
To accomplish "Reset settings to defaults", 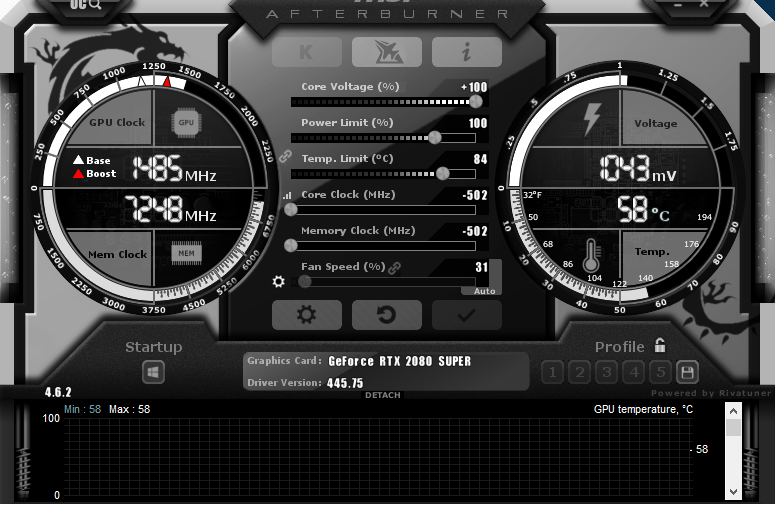I will point(387,315).
